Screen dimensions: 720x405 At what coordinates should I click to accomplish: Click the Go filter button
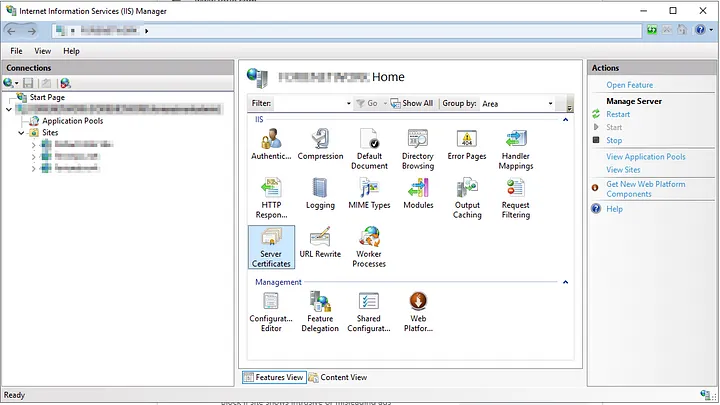[367, 103]
